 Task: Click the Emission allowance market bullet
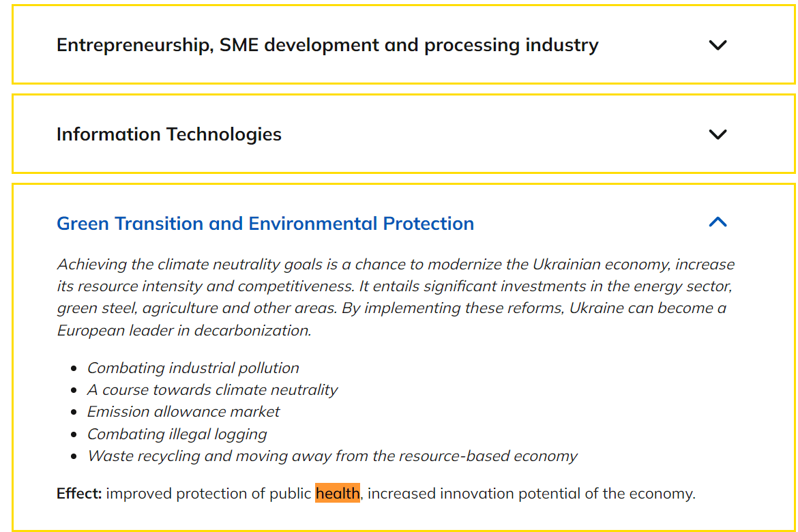click(x=183, y=412)
